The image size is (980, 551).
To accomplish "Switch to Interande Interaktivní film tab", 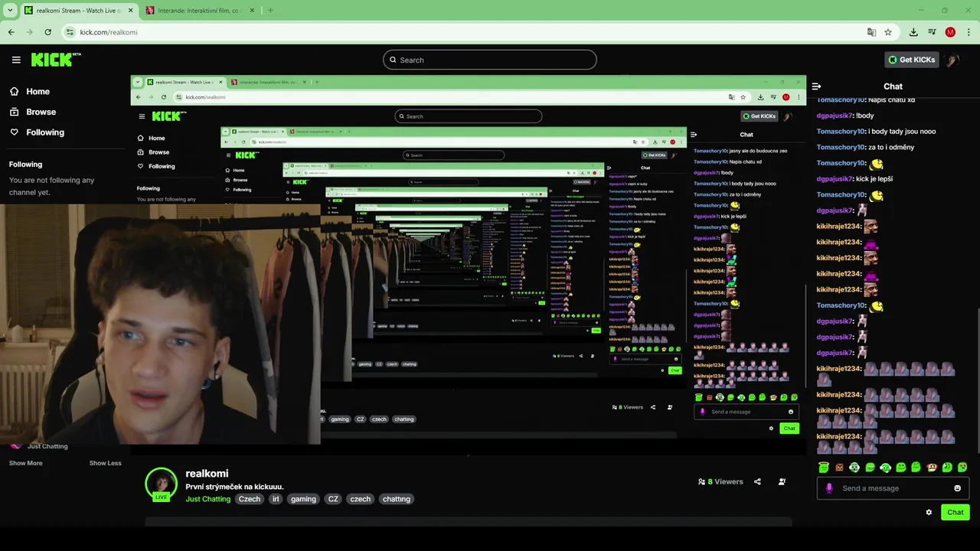I will click(x=201, y=10).
